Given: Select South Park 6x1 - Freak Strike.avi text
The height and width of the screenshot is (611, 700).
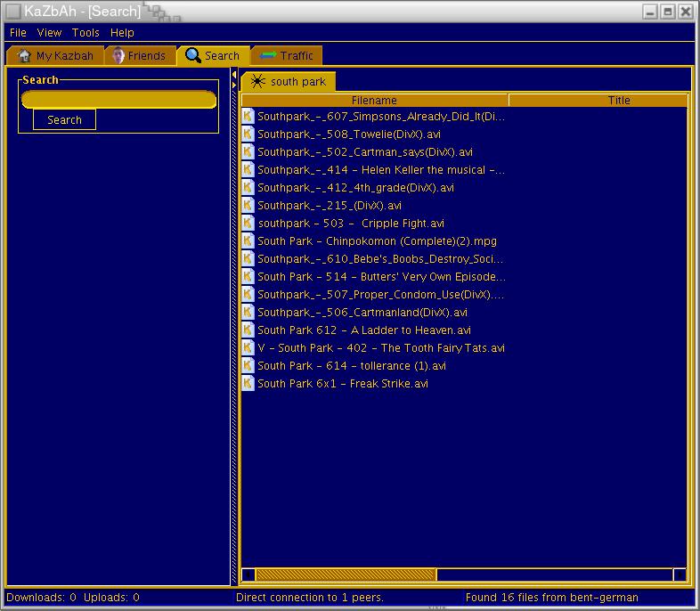Looking at the screenshot, I should [342, 384].
